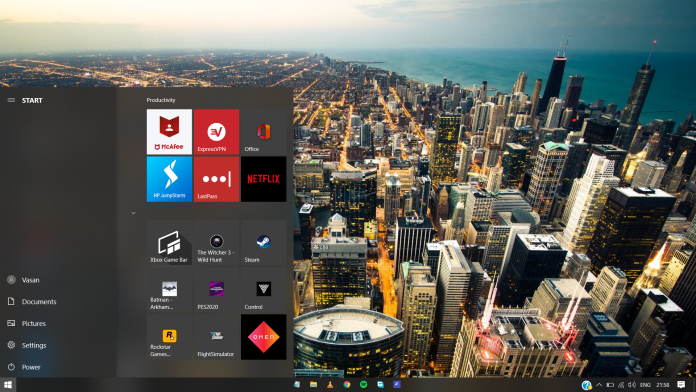Check battery status in system tray

(x=610, y=385)
